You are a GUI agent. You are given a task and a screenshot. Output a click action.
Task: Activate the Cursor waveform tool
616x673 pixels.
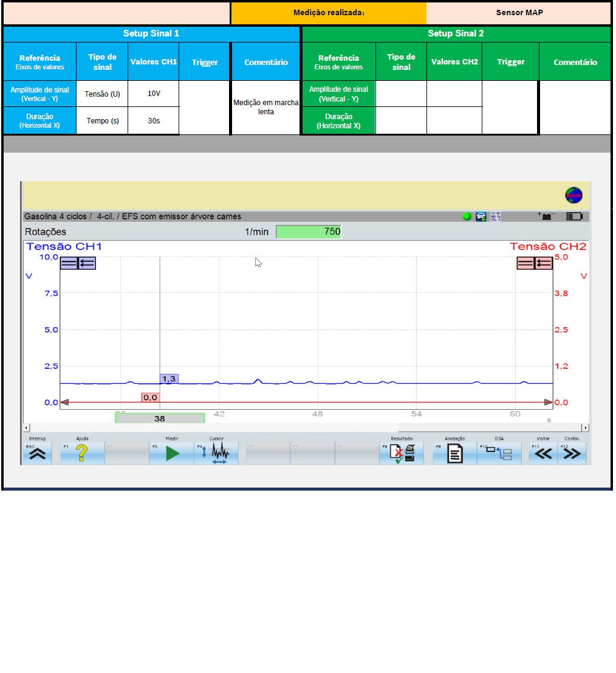coord(217,454)
